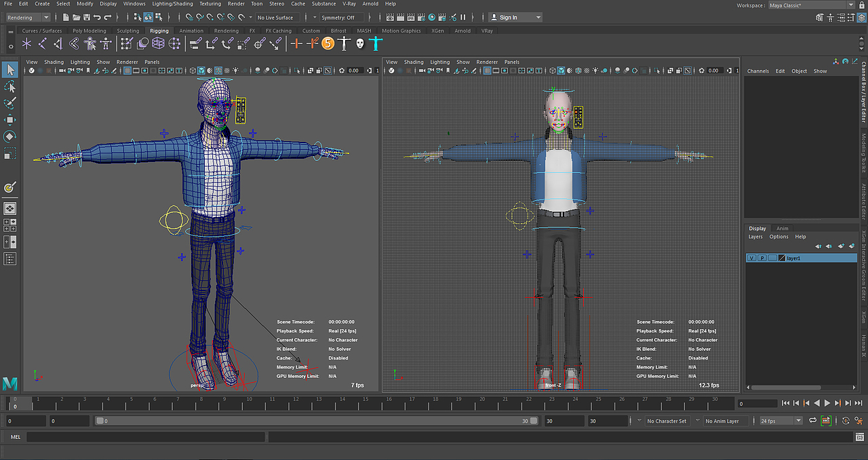This screenshot has height=460, width=868.
Task: Select layer1 row in the Layer Editor
Action: (802, 258)
